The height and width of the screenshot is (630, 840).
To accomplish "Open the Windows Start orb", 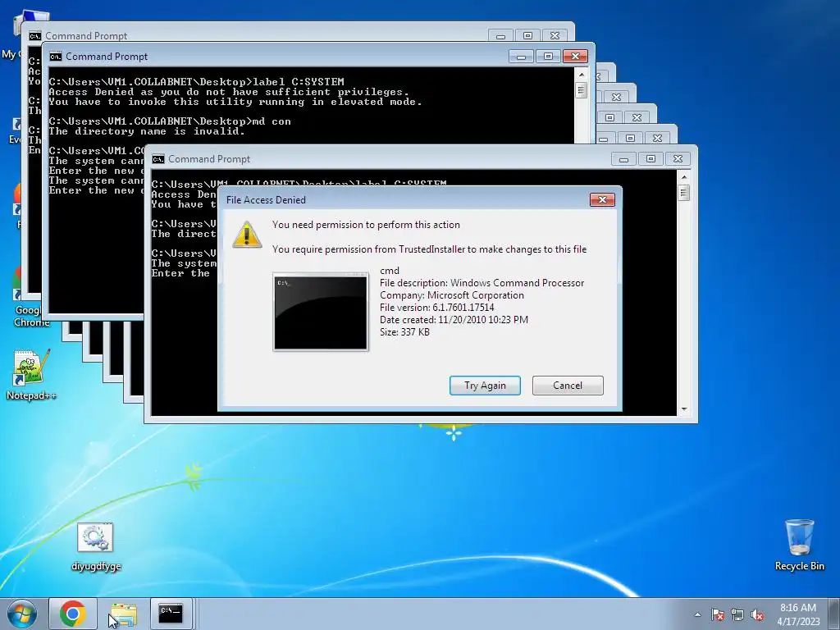I will pyautogui.click(x=22, y=614).
